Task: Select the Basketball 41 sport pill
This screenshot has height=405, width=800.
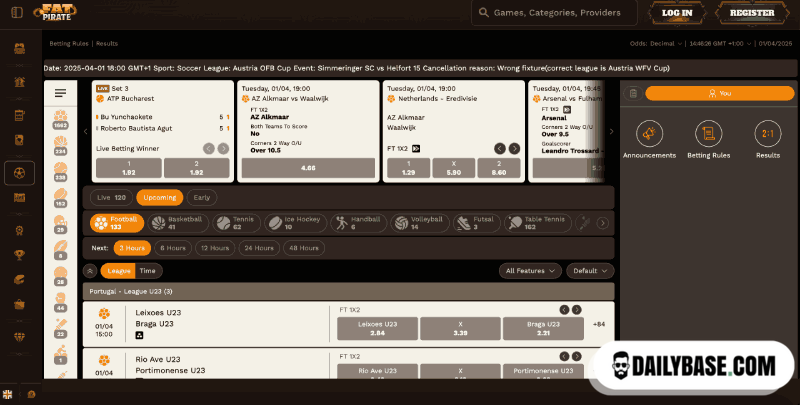Action: [178, 223]
